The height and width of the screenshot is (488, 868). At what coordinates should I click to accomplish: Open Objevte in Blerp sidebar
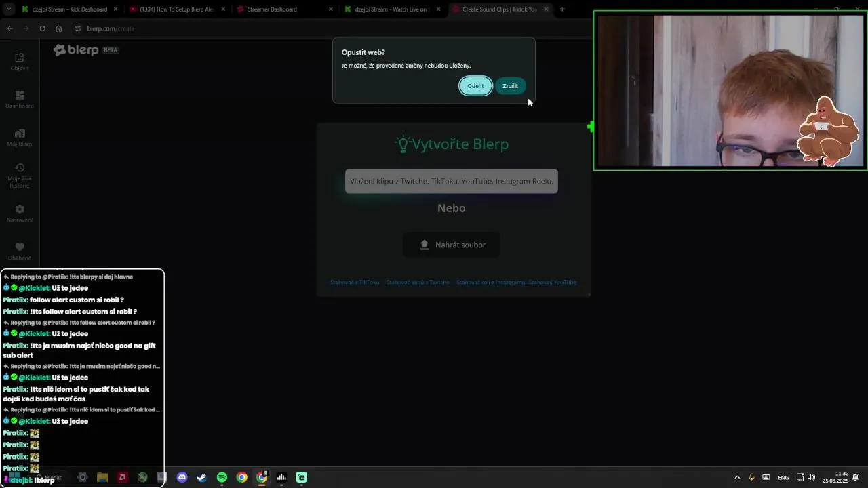point(20,62)
